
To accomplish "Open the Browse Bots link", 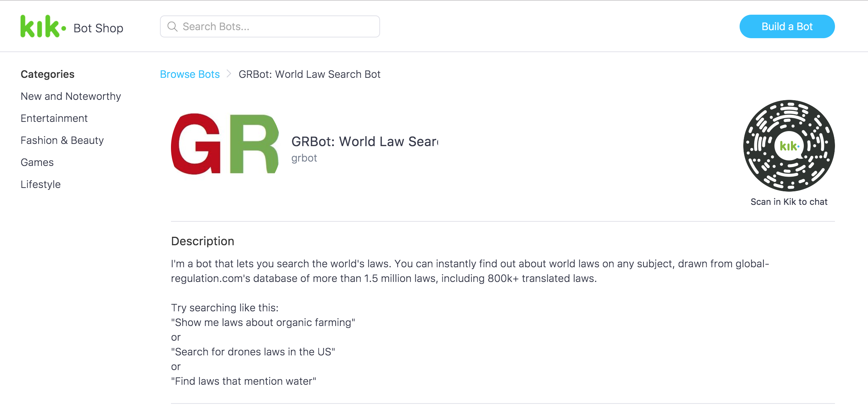I will click(x=190, y=74).
